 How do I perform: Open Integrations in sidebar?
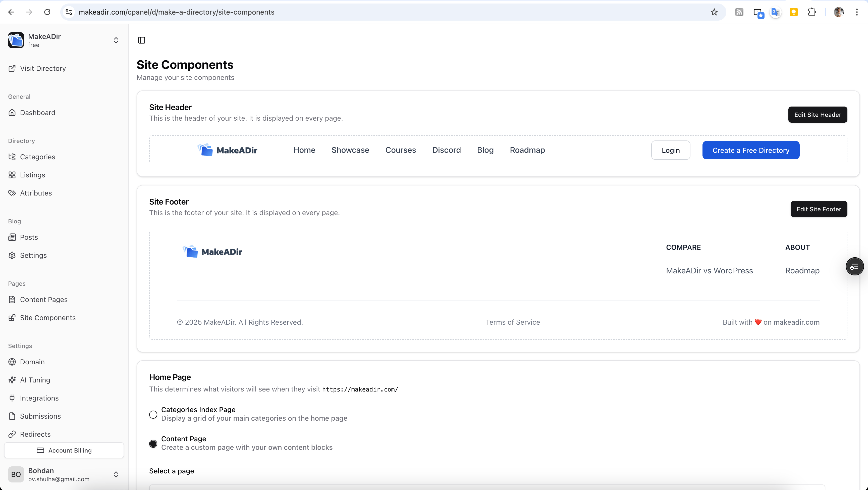point(39,398)
